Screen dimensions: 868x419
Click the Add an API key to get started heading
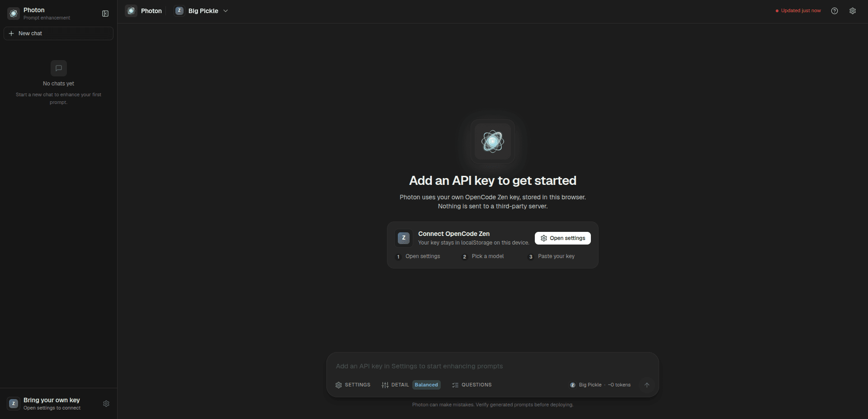pyautogui.click(x=493, y=181)
